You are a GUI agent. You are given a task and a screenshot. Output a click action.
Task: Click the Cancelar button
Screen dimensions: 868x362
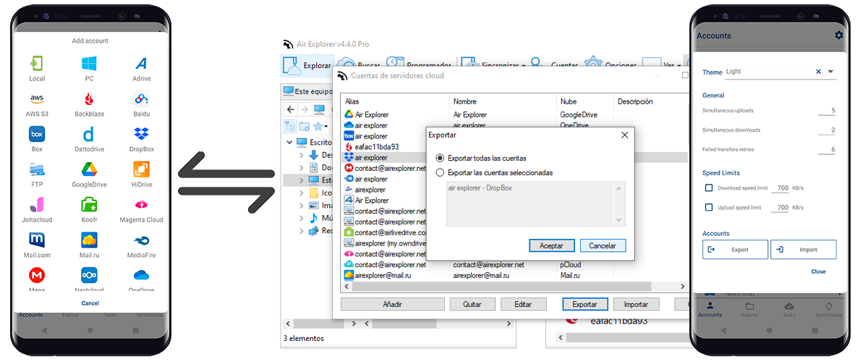(x=603, y=245)
